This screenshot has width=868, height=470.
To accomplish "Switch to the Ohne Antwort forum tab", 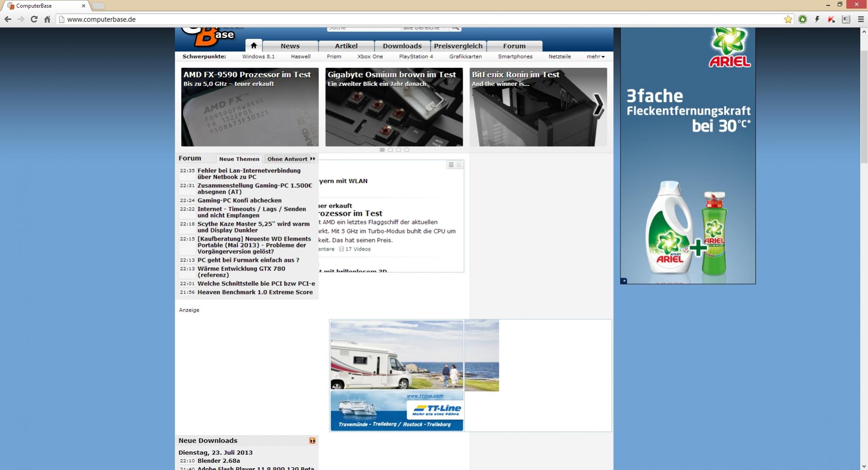I will click(287, 159).
